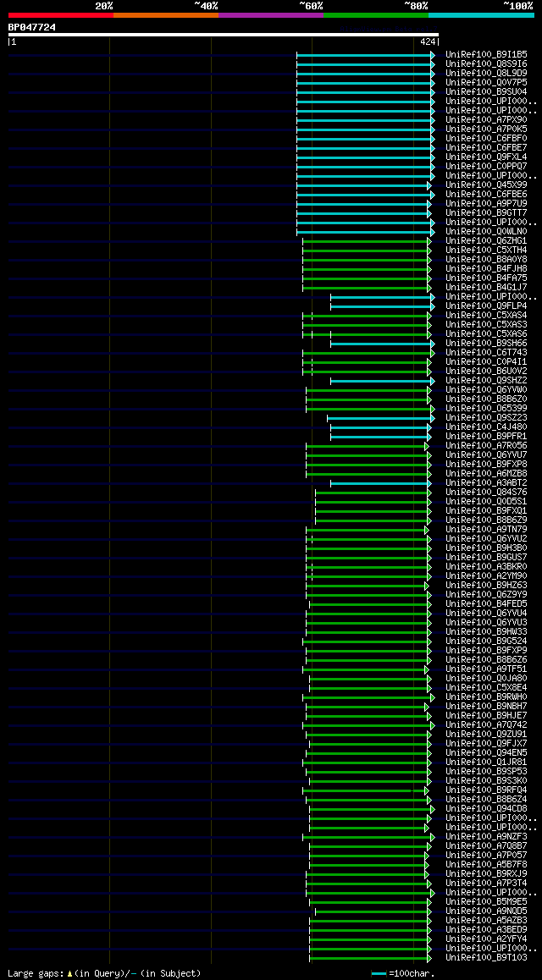Screen dimensions: 542x980
Task: Select the UniRef100_Q45X99 entry
Action: coord(486,185)
